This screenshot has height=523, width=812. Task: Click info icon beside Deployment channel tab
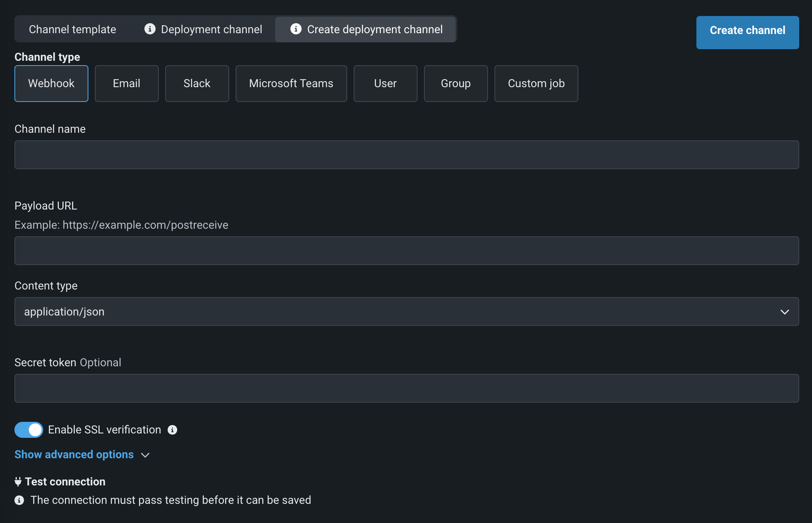(x=150, y=29)
